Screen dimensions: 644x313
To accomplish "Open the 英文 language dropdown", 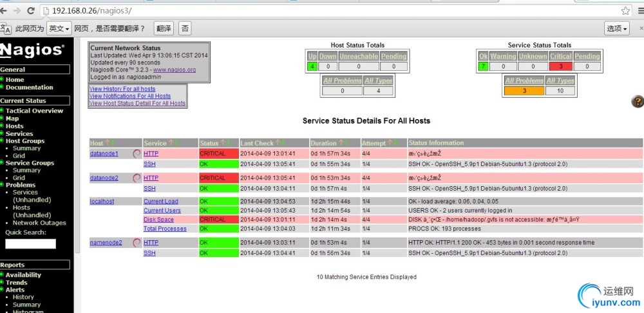I will point(59,28).
